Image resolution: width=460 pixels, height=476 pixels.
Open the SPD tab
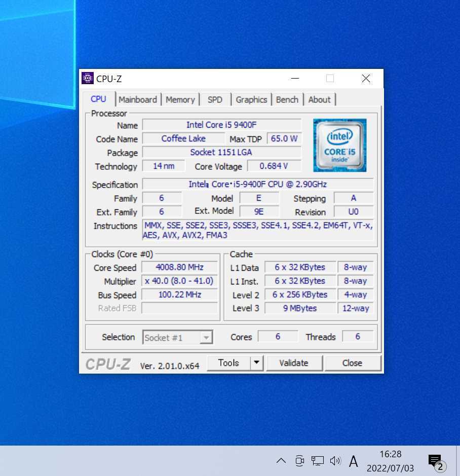point(215,99)
